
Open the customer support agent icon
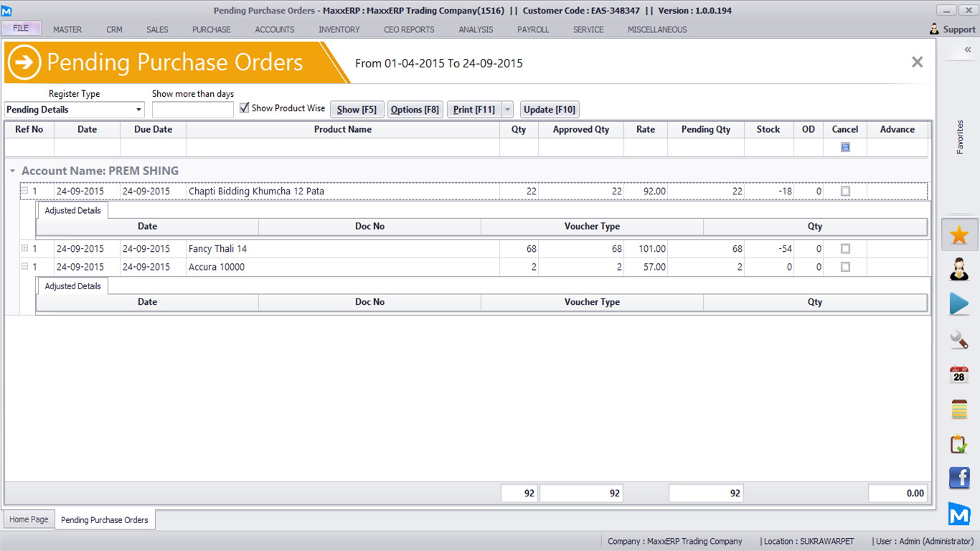(959, 270)
